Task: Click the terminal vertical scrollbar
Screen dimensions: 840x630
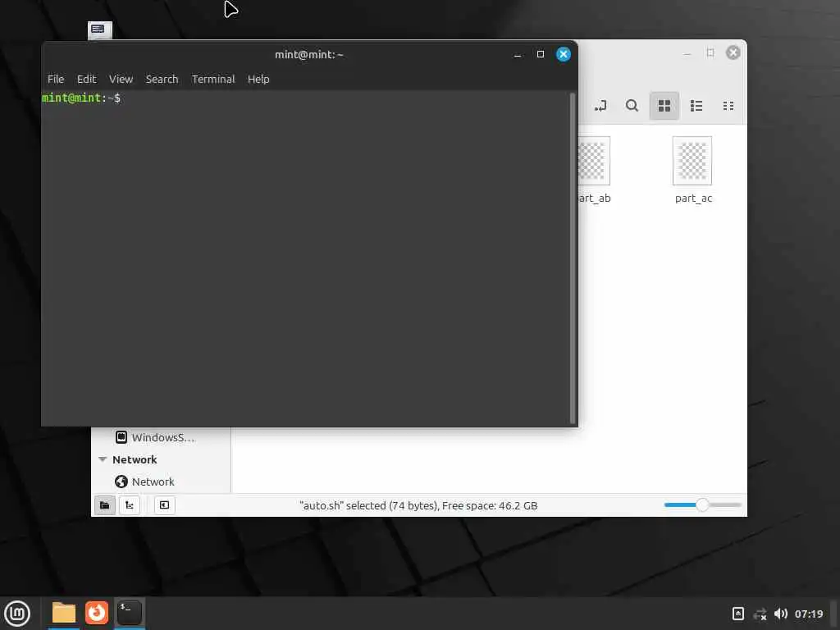Action: tap(572, 258)
